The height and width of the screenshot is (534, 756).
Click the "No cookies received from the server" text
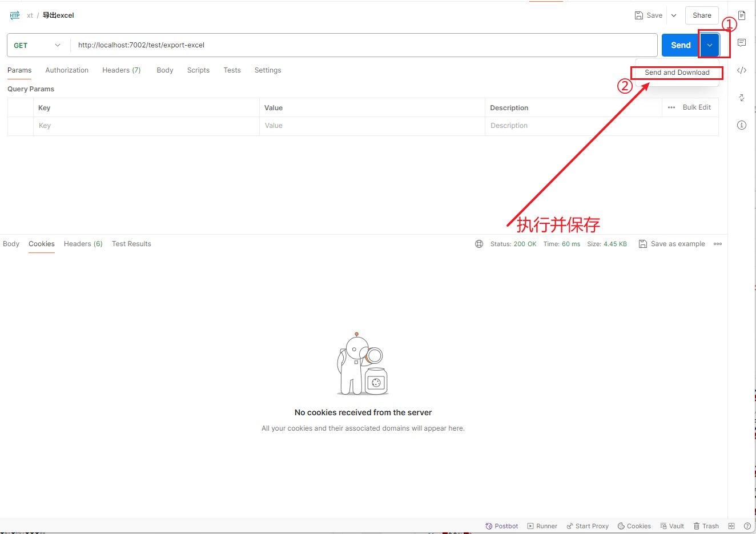pos(363,412)
